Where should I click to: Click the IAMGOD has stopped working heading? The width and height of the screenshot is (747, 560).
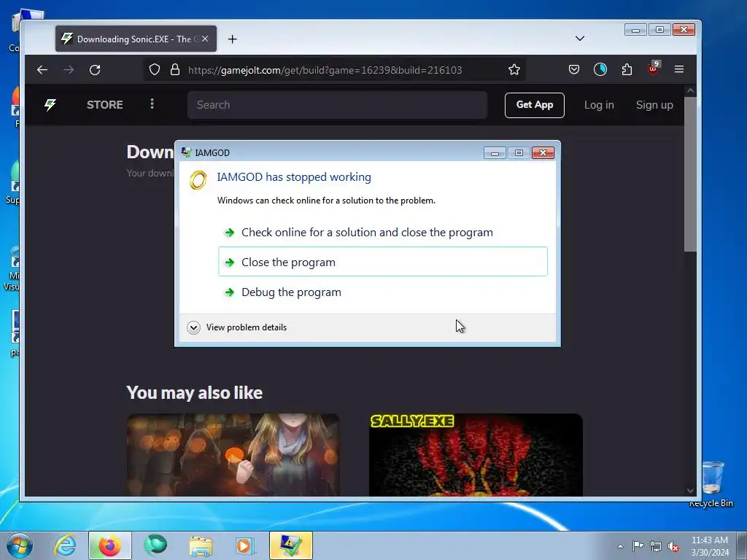(294, 177)
